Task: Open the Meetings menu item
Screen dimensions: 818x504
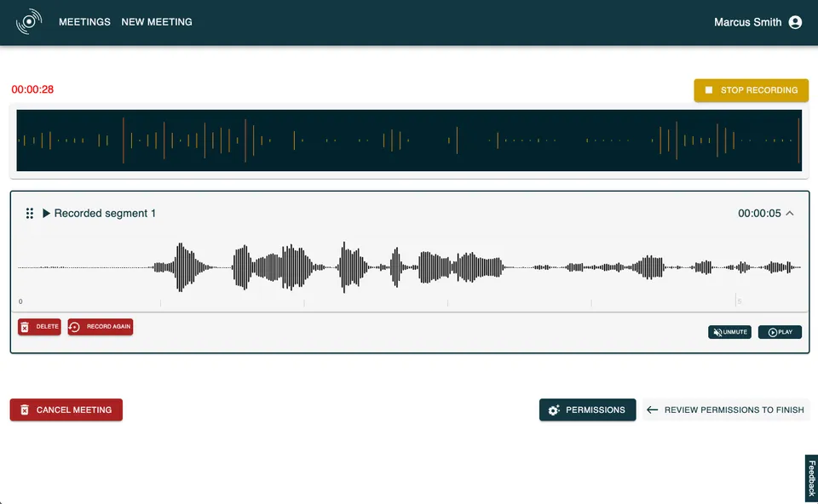Action: click(84, 22)
